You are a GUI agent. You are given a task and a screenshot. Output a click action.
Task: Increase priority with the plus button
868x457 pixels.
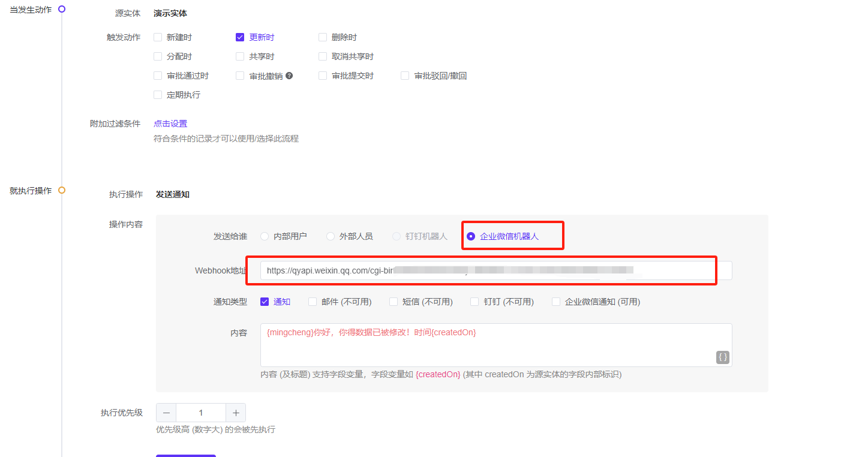pos(236,413)
